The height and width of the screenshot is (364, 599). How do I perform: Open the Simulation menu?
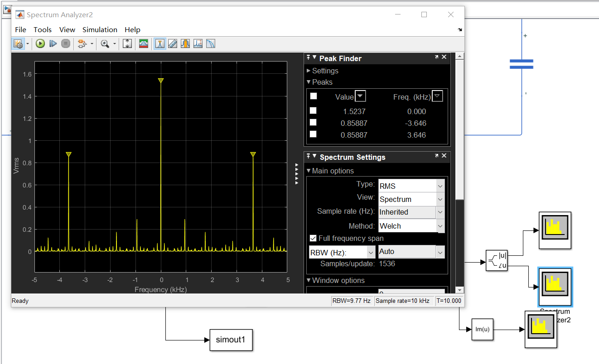click(100, 29)
